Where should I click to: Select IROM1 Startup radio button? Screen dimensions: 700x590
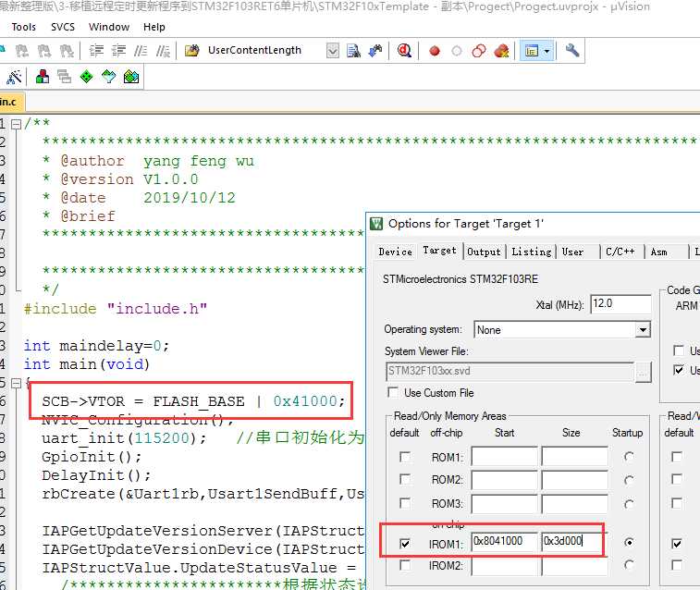629,542
